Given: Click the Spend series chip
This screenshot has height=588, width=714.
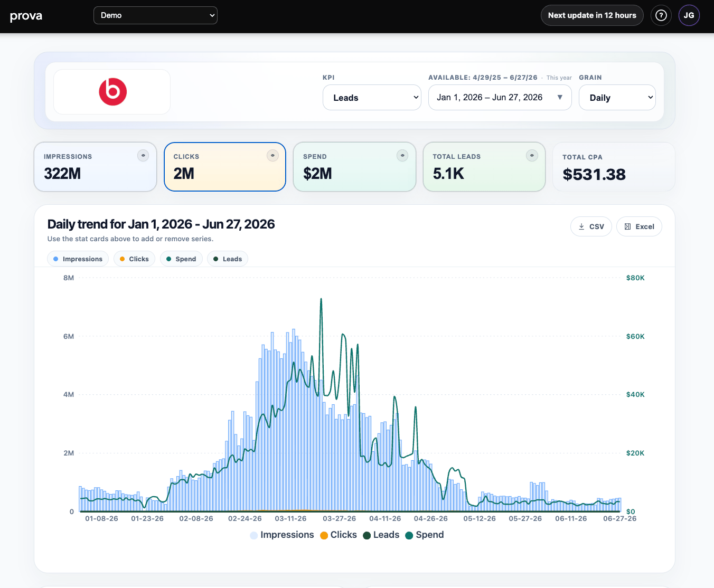Looking at the screenshot, I should pos(181,259).
